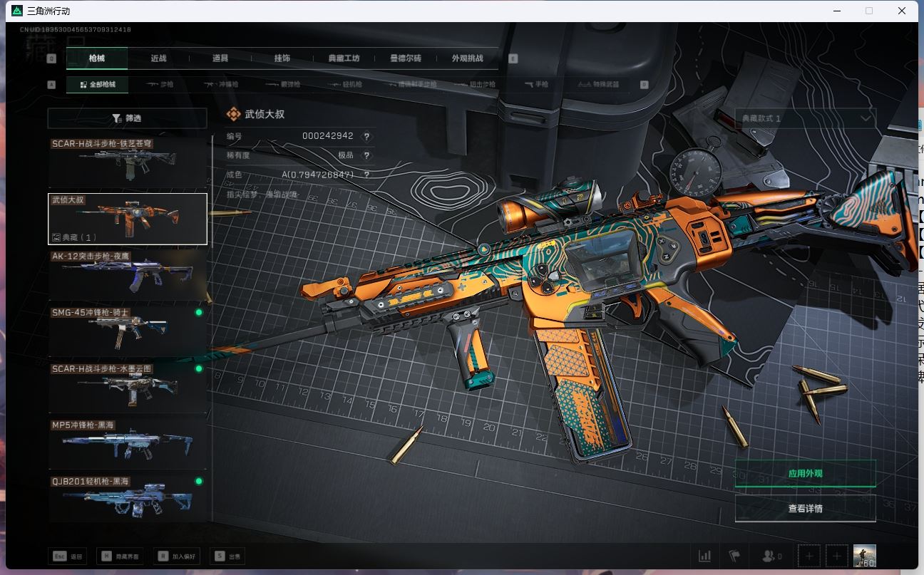Screen dimensions: 924x575
Task: Expand the 典藏款式 1 dropdown
Action: 805,118
